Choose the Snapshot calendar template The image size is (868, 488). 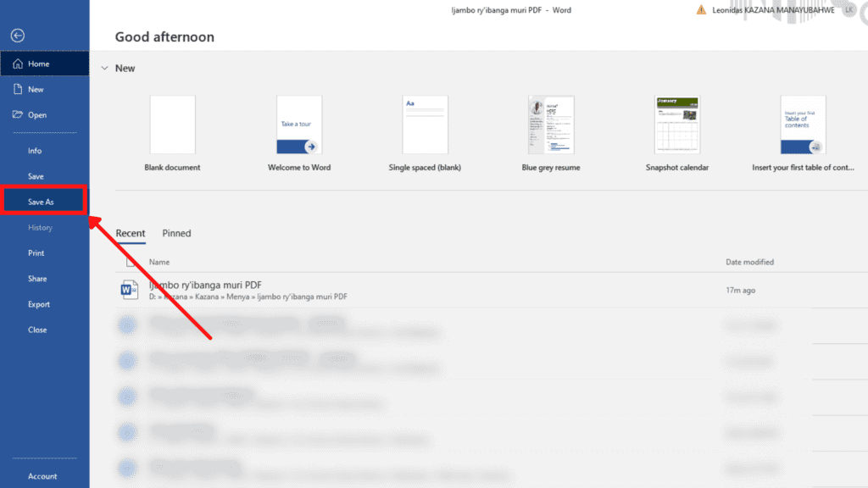tap(677, 133)
